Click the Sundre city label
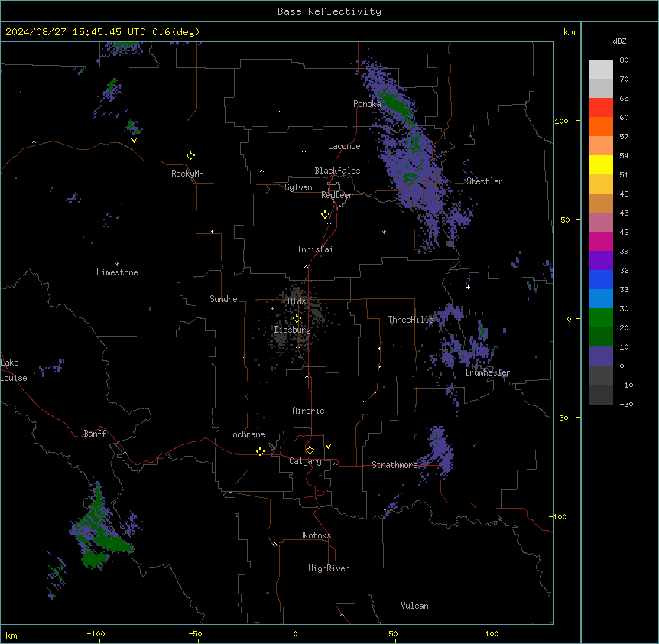This screenshot has width=659, height=644. click(223, 299)
